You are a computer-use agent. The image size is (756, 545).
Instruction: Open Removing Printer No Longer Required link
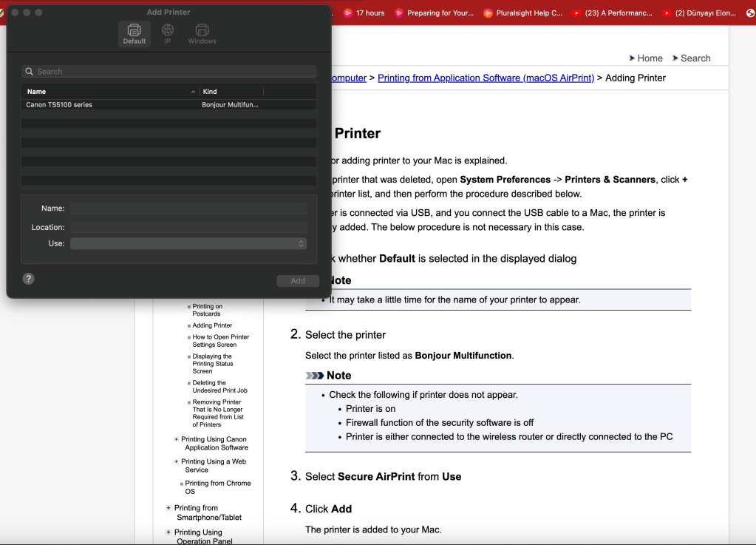(218, 413)
